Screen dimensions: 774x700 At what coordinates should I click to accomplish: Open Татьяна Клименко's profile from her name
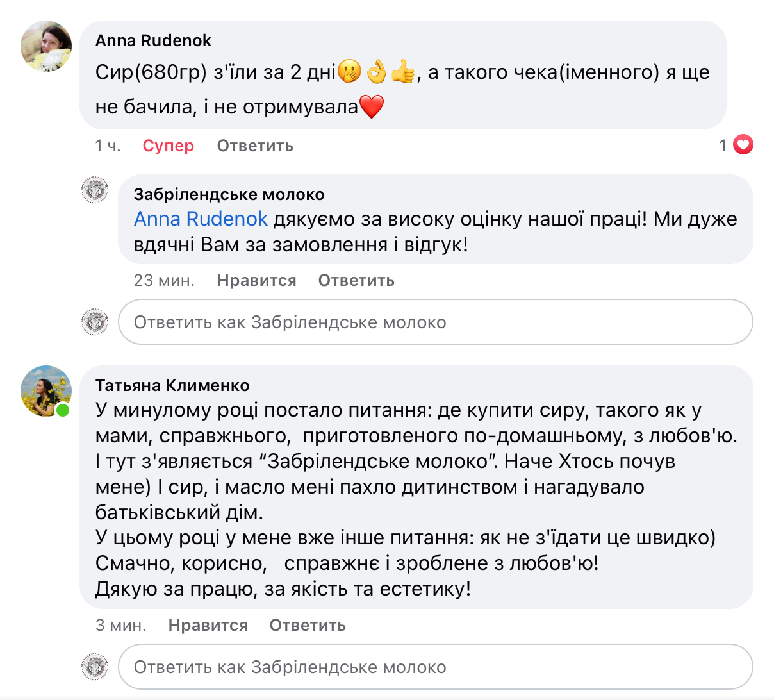(172, 385)
